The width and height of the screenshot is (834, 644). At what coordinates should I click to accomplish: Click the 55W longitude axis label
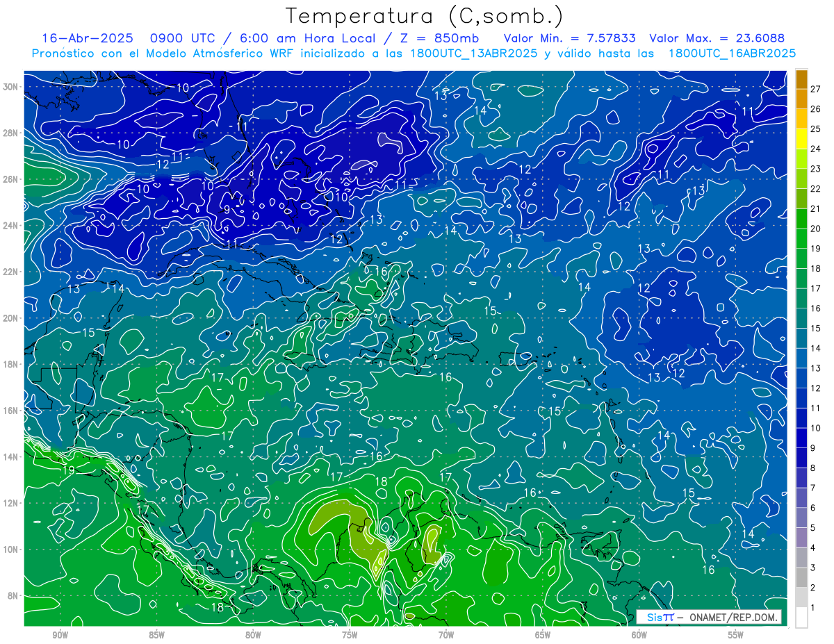[x=736, y=635]
